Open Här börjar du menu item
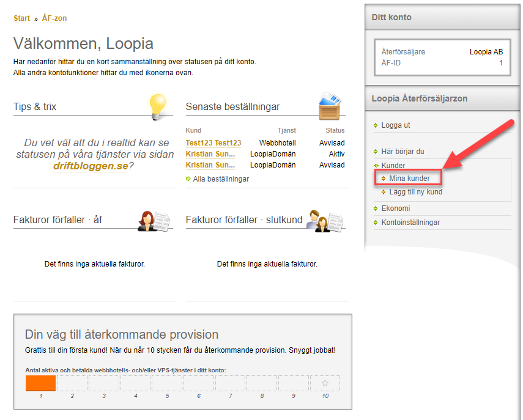 (x=402, y=152)
